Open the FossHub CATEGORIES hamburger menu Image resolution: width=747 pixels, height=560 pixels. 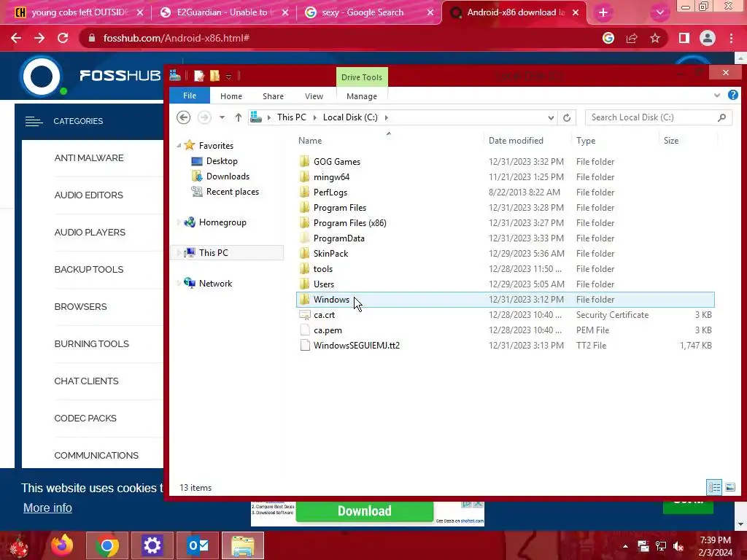[34, 122]
